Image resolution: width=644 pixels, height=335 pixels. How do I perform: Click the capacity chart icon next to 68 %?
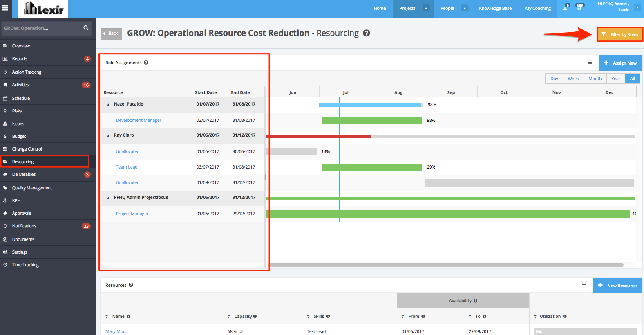tap(240, 331)
